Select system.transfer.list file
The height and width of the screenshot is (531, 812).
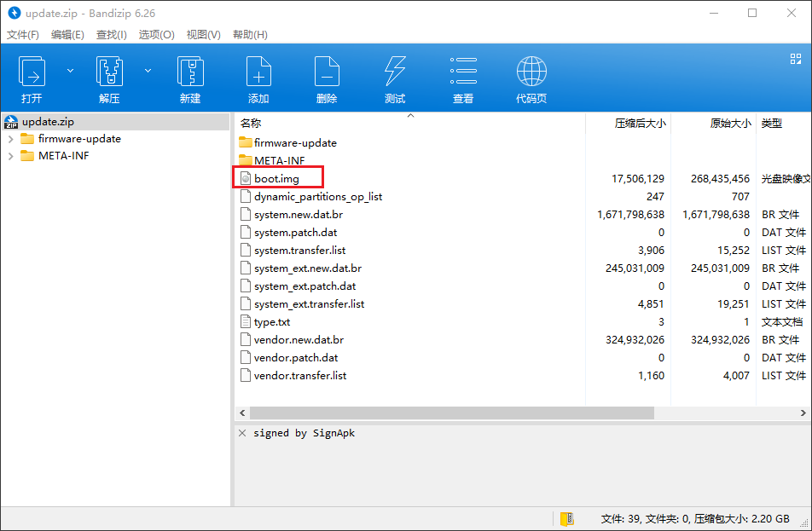(293, 250)
